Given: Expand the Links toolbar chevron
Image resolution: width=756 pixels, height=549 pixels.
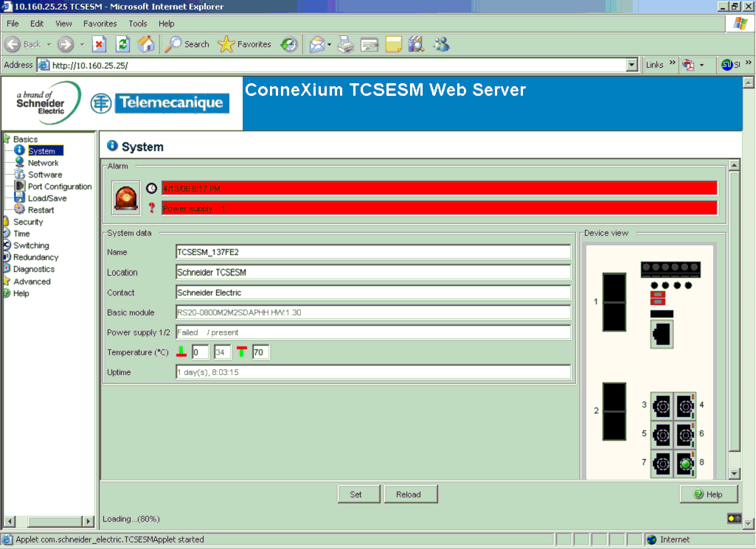Looking at the screenshot, I should [672, 63].
